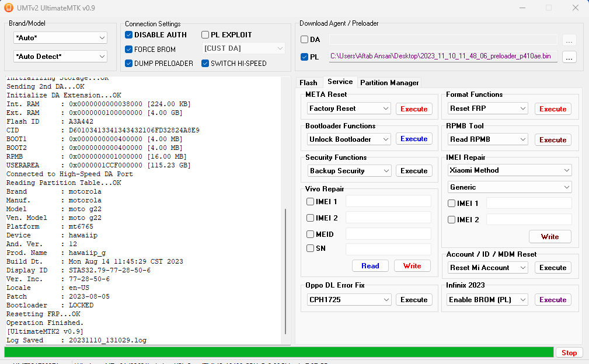Check IMEI 2 under IMEI Repair
The height and width of the screenshot is (364, 589).
point(451,219)
